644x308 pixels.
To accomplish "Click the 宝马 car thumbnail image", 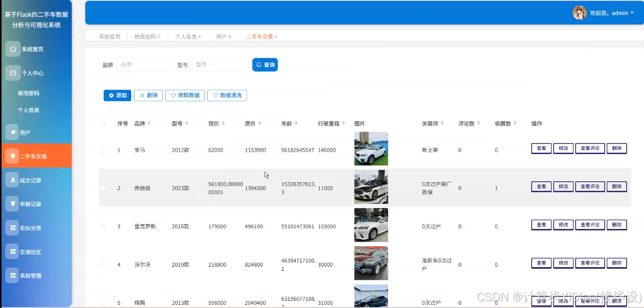I will (371, 148).
